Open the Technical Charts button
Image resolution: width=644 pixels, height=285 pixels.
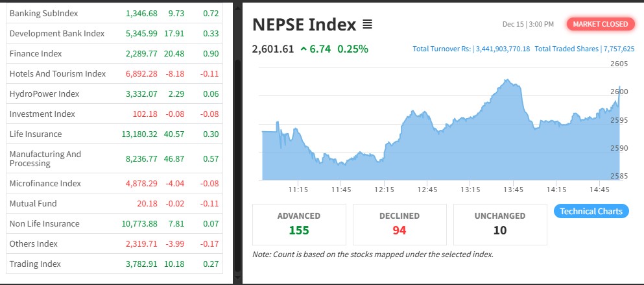point(591,211)
